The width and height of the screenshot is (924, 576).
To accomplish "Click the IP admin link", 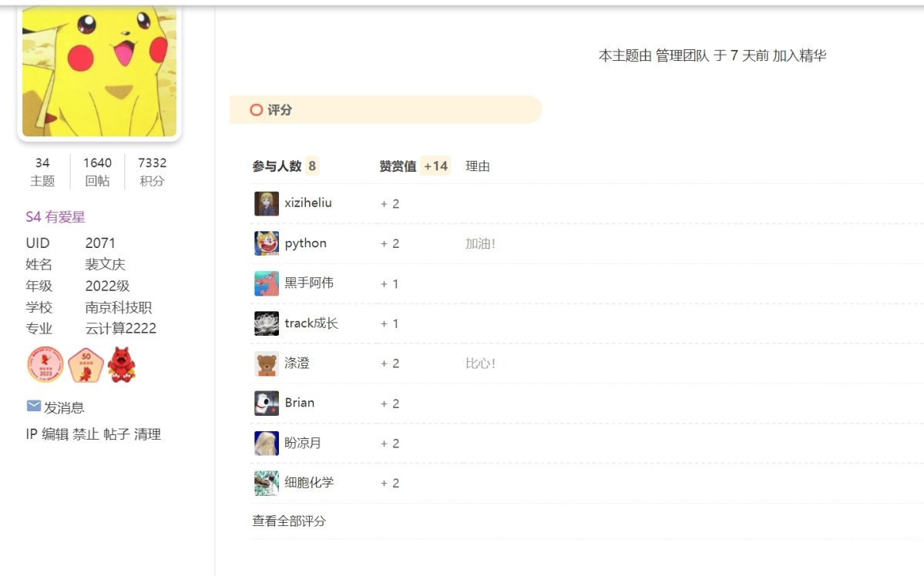I will point(32,434).
